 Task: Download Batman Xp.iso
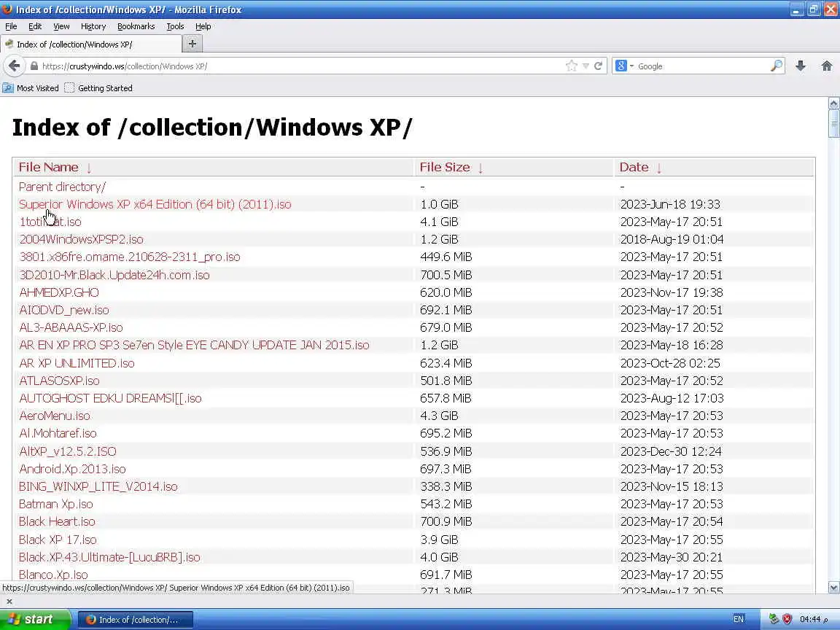click(x=55, y=504)
